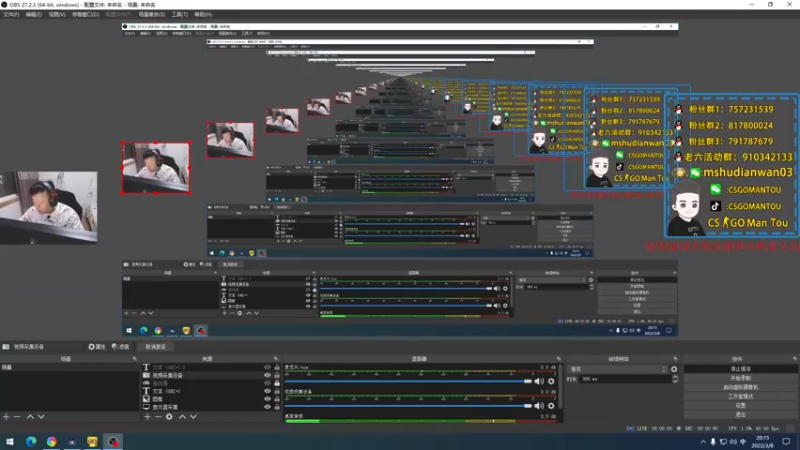Adjust the 时长 duration stepper arrows
800x450 pixels.
675,379
